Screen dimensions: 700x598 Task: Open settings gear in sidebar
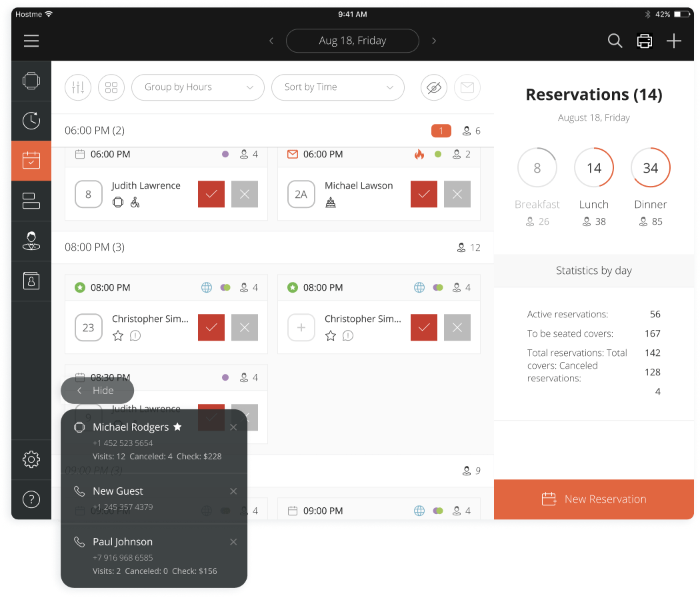[x=31, y=459]
